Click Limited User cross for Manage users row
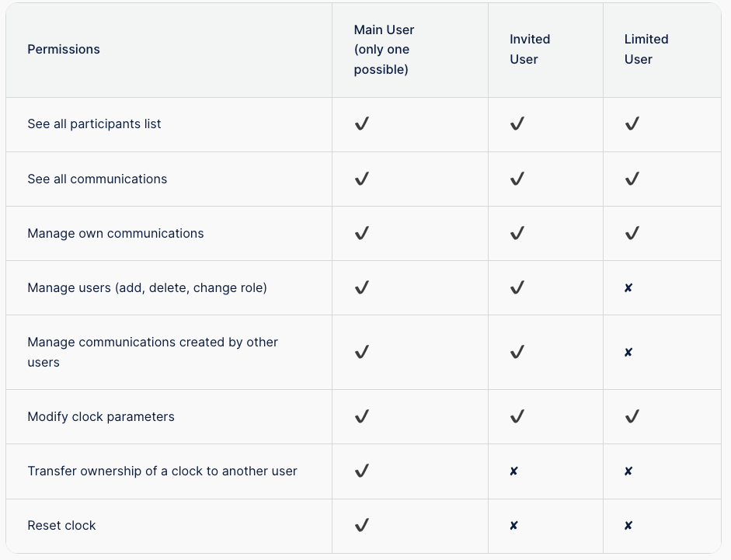 (628, 287)
